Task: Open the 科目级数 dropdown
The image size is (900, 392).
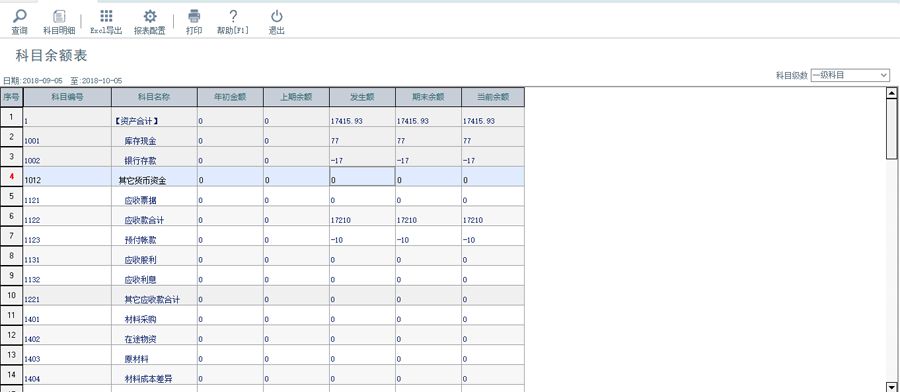Action: tap(849, 75)
